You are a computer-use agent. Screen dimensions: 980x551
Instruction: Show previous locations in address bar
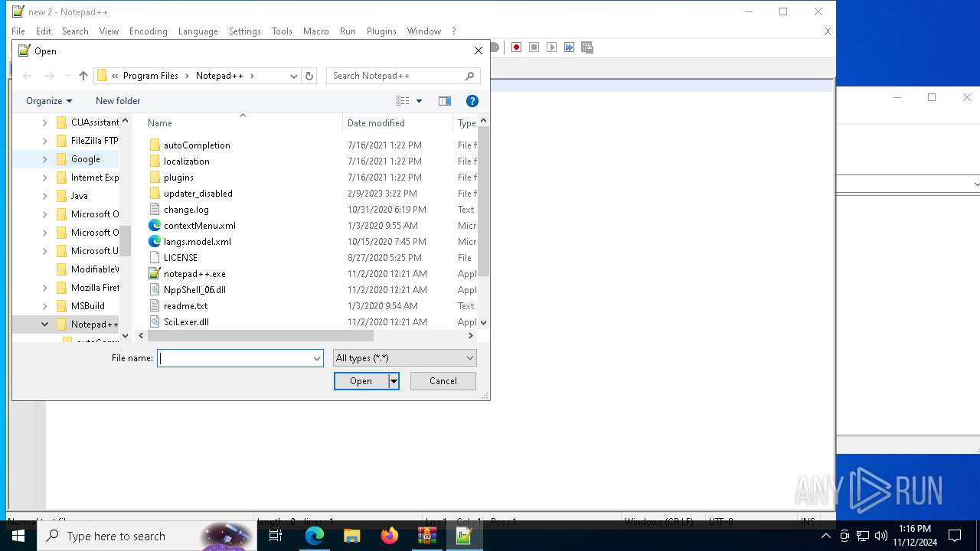(293, 76)
